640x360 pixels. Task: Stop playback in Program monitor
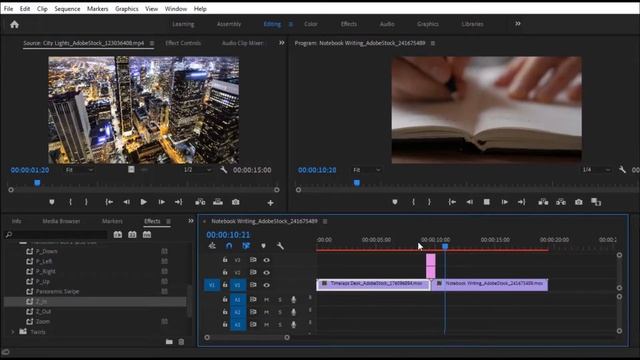coord(487,202)
